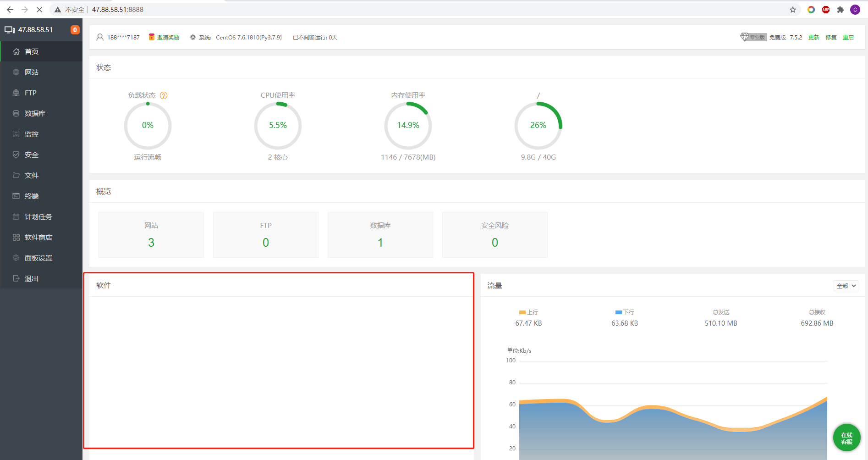Click the load status question mark help icon
The width and height of the screenshot is (868, 460).
pos(164,95)
